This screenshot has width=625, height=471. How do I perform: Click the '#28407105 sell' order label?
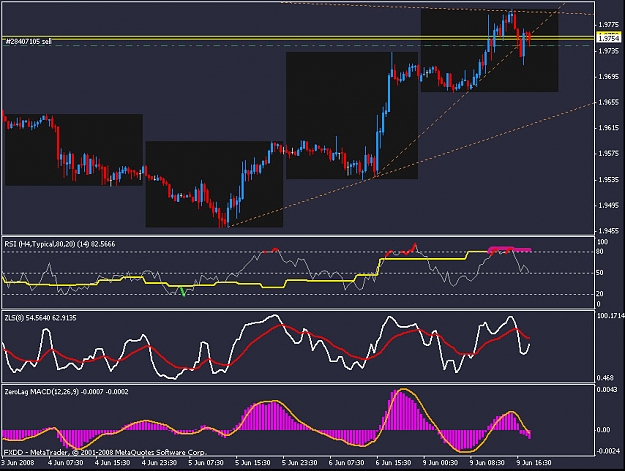pos(28,41)
